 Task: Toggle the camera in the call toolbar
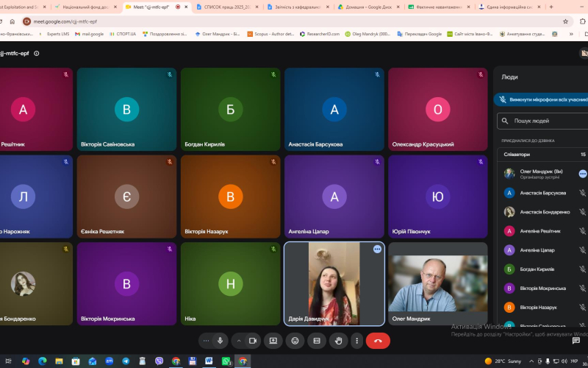[253, 341]
